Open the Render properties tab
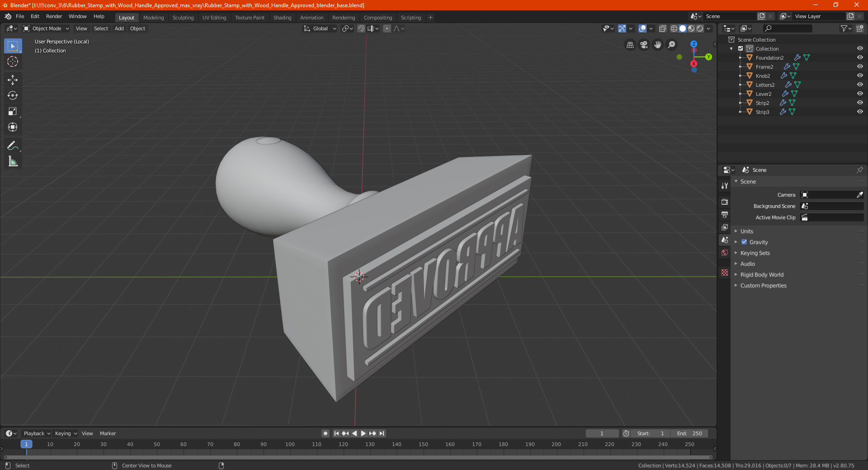The image size is (868, 470). [x=725, y=202]
